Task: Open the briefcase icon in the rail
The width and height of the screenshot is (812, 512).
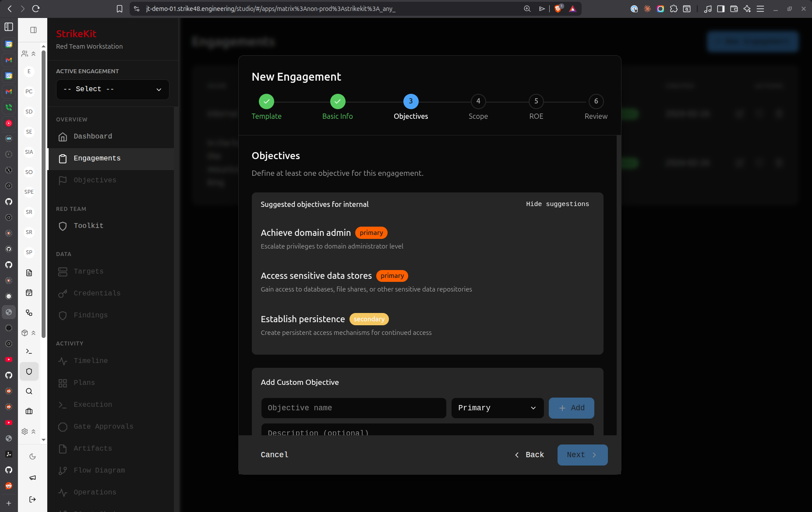Action: pyautogui.click(x=29, y=411)
